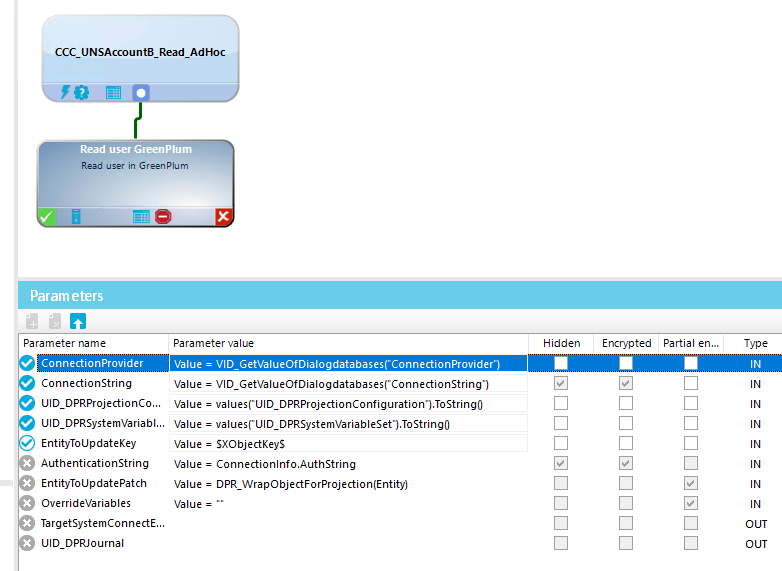This screenshot has width=782, height=571.
Task: Click the lightning event icon on CCC_UNSAccountB_Read_AdHoc
Action: pos(65,92)
